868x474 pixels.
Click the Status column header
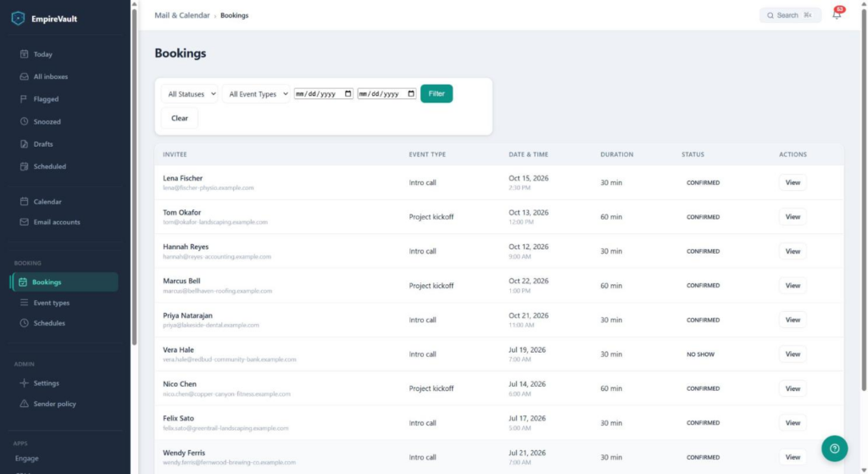(x=693, y=154)
